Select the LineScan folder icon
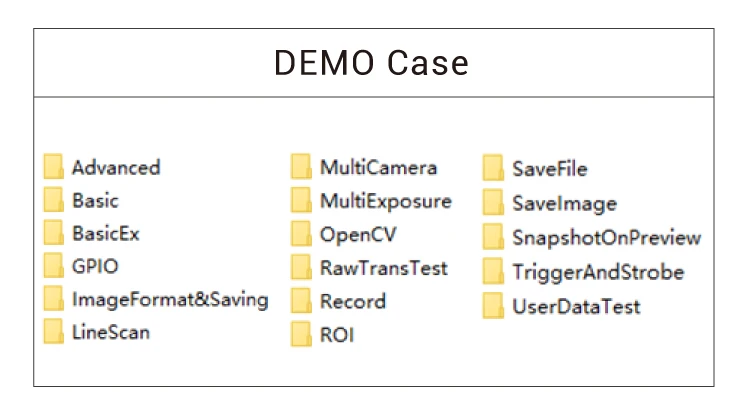 point(54,332)
